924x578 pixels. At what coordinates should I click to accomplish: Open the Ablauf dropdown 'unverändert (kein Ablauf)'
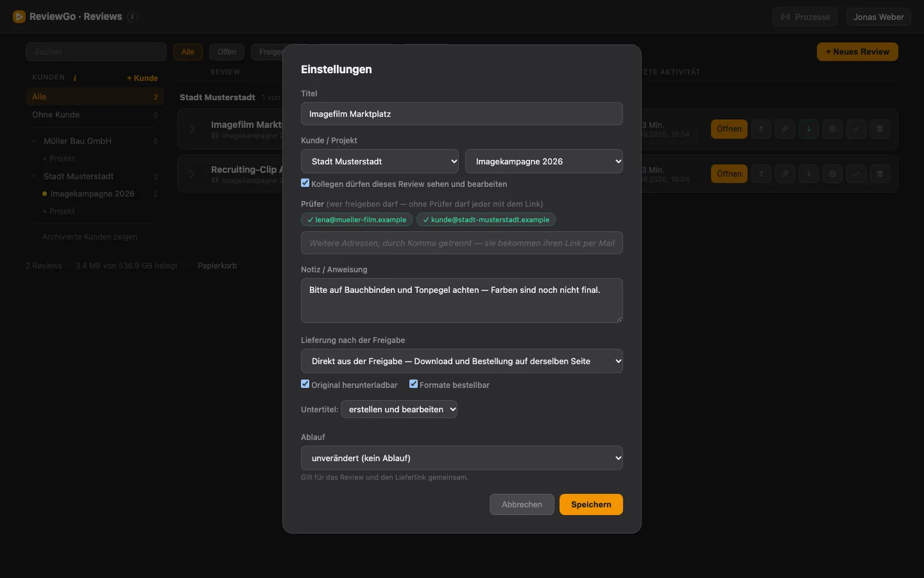(x=462, y=458)
